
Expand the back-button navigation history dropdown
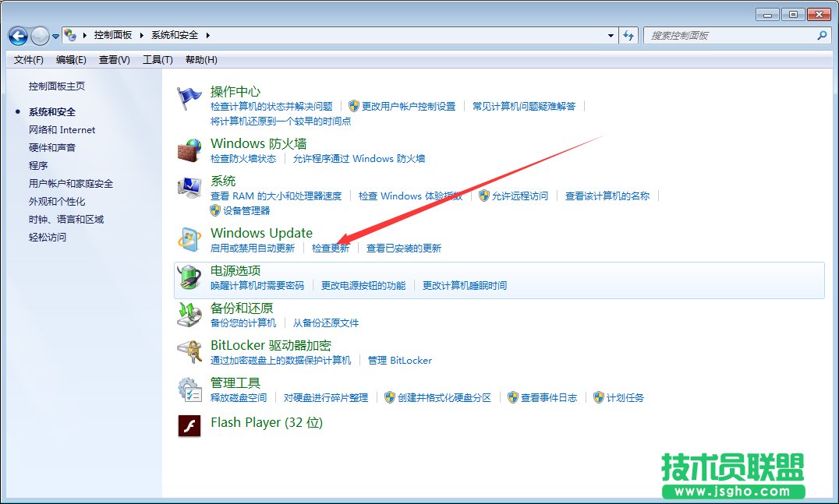tap(55, 35)
